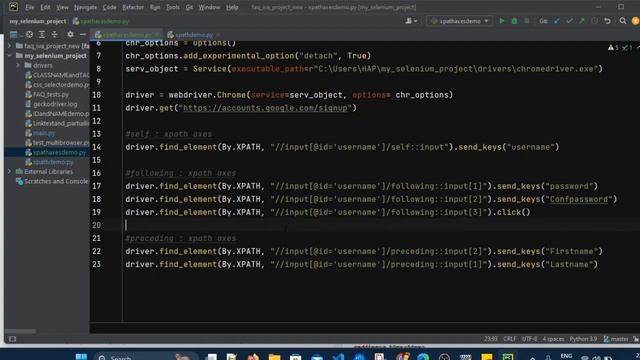
Task: Open Project panel settings gear
Action: coord(70,34)
